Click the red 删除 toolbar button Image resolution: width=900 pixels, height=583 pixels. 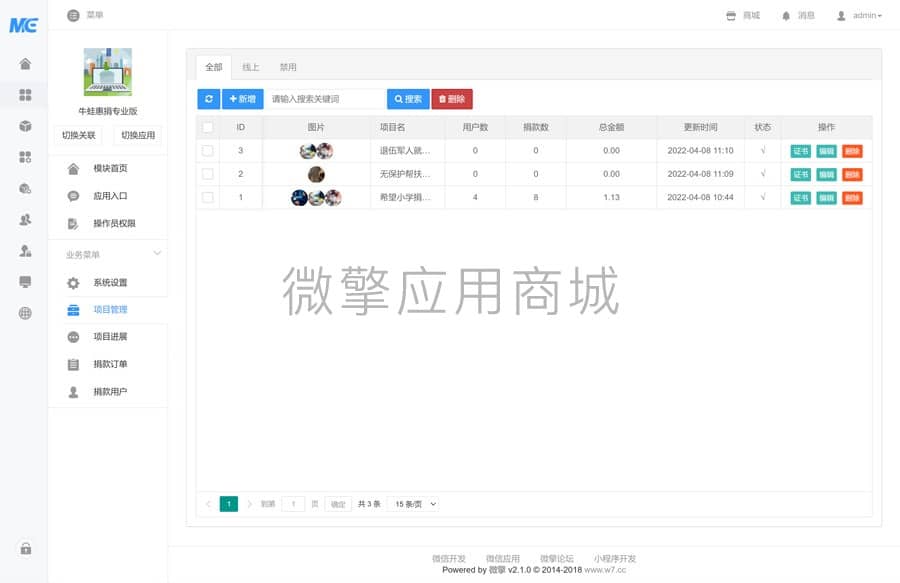click(x=452, y=99)
